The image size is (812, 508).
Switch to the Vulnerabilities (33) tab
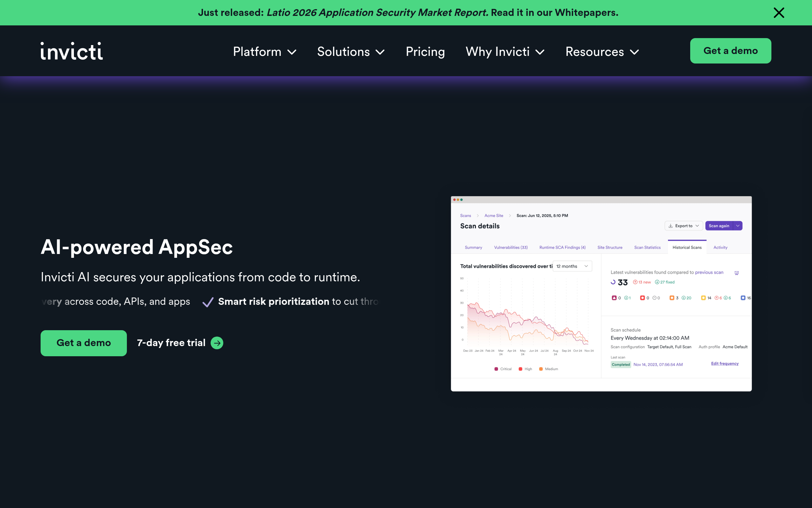point(511,247)
